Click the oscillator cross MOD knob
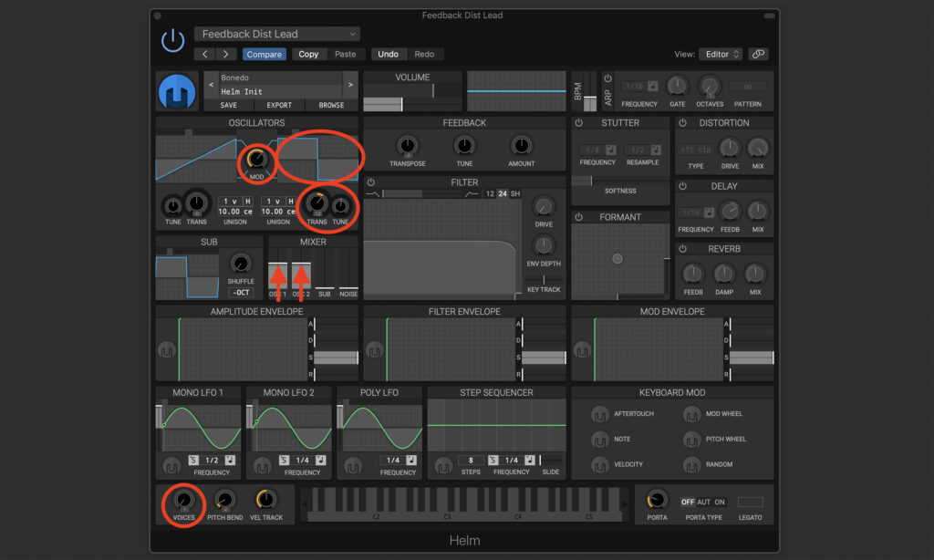The width and height of the screenshot is (934, 560). (x=256, y=159)
